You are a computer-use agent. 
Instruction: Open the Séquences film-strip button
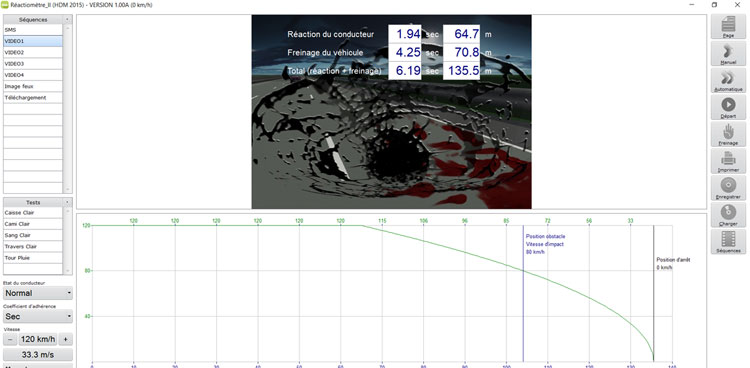[x=728, y=241]
